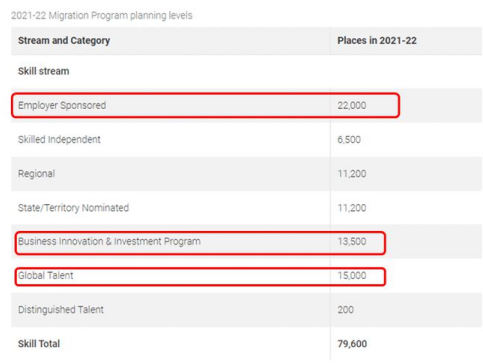Click the 11,200 value in the Regional row
483x363 pixels.
[x=352, y=174]
